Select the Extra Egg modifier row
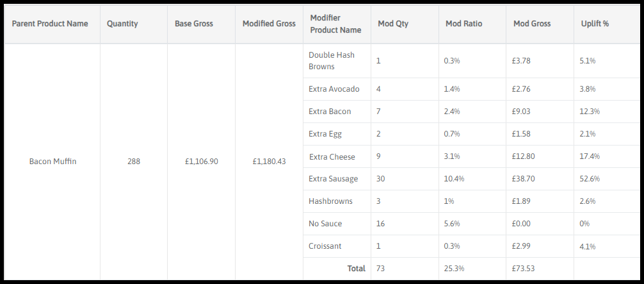 tap(325, 134)
